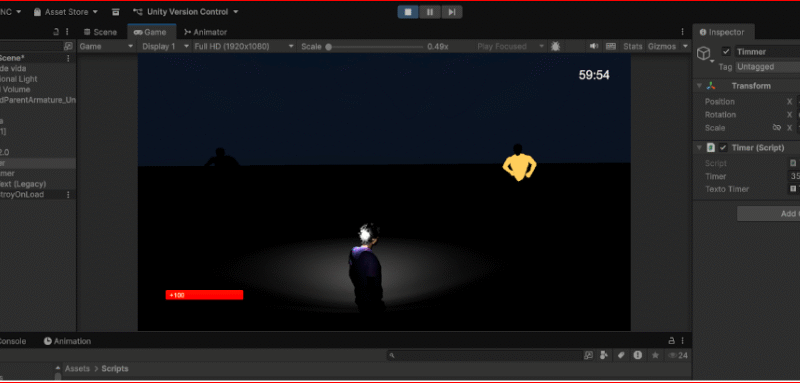Pause the running game

pyautogui.click(x=430, y=12)
